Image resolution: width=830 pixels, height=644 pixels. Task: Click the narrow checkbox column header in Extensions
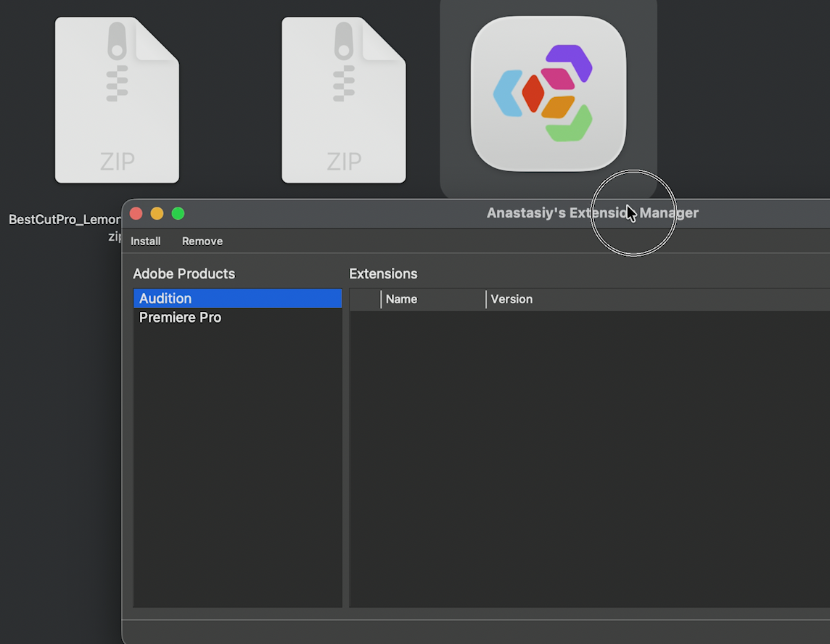click(x=366, y=299)
